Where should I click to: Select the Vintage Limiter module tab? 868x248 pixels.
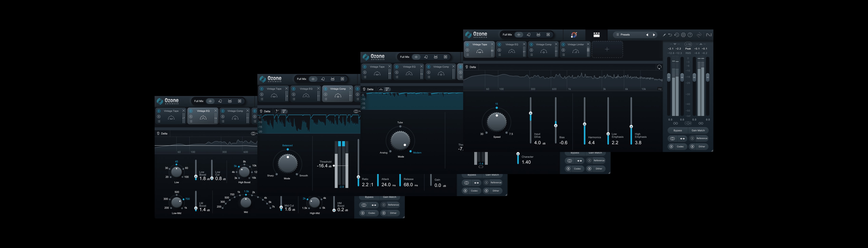click(x=576, y=44)
